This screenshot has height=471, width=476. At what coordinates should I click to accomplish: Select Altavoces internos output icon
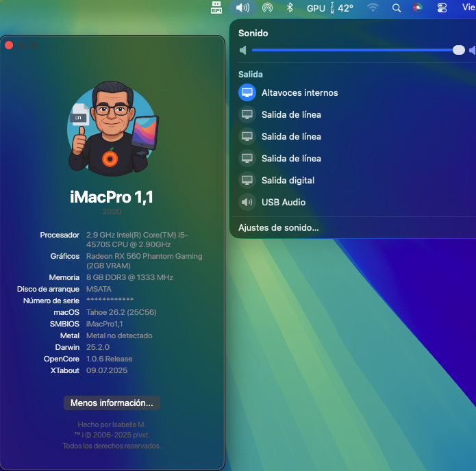coord(247,92)
